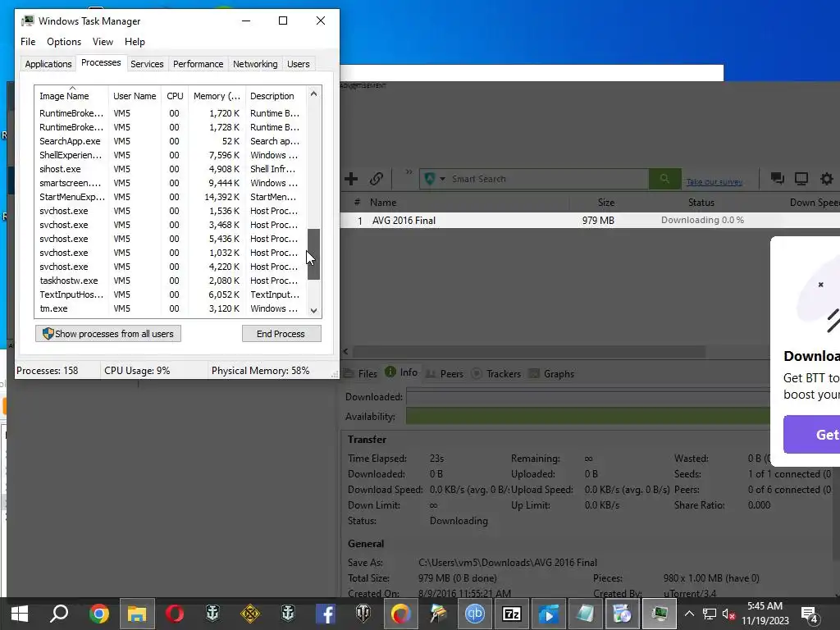Open qBittorrent from the taskbar

(x=475, y=614)
